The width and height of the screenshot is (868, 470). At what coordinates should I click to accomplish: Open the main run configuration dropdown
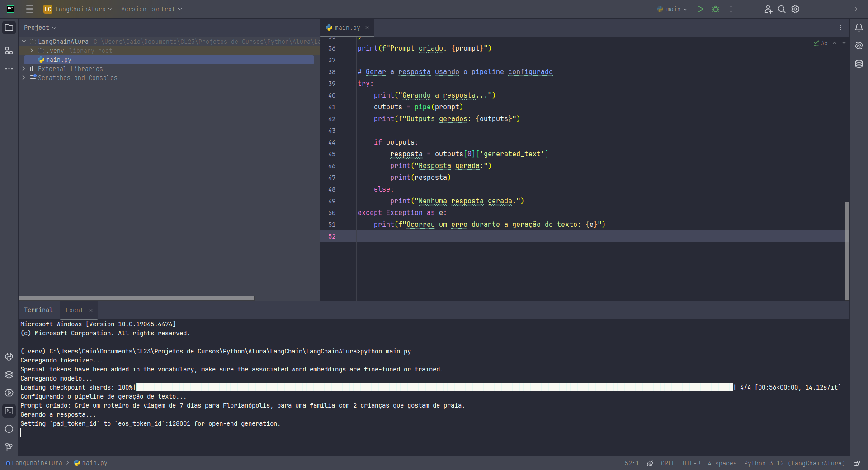[672, 9]
